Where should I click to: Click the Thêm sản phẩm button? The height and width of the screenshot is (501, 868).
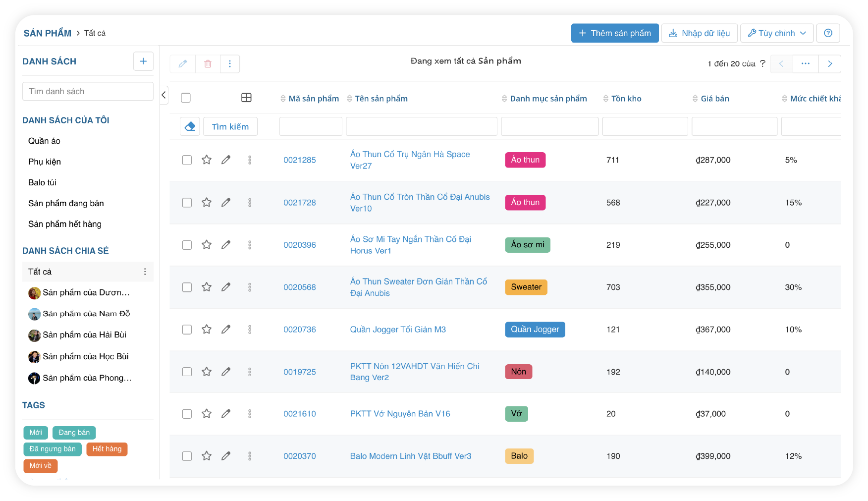[x=614, y=33]
